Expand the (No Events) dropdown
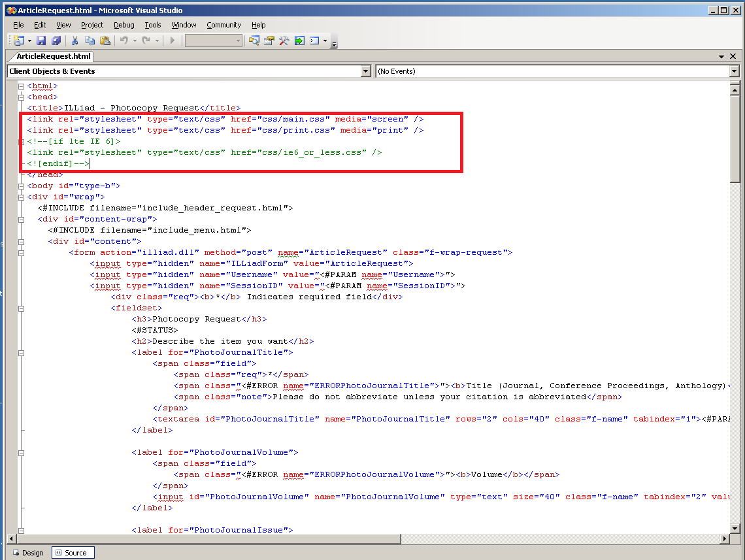The image size is (745, 560). click(734, 71)
